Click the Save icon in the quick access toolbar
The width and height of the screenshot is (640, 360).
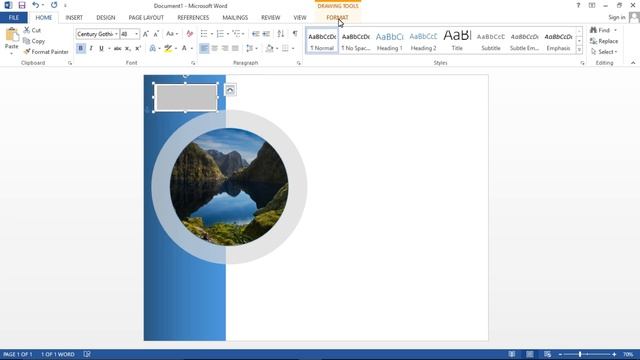coord(22,5)
